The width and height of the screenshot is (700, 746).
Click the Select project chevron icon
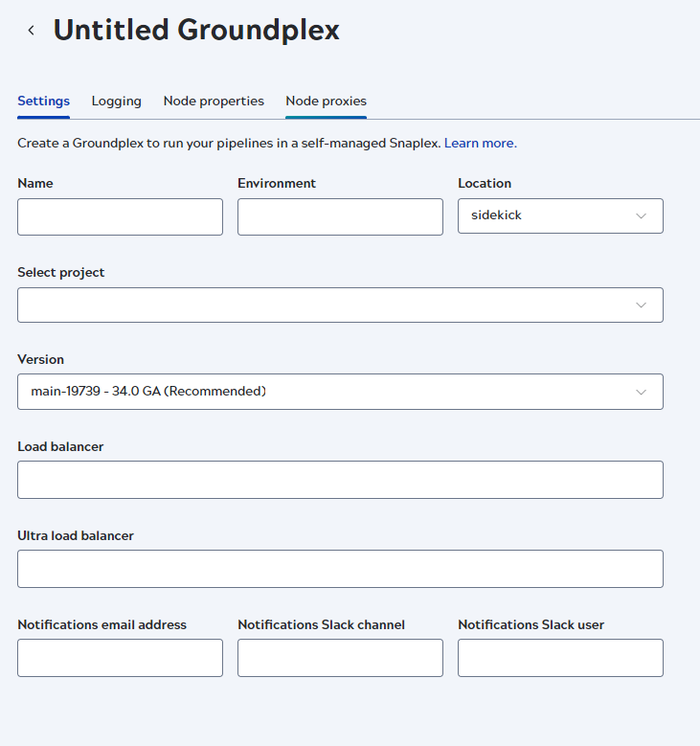coord(642,305)
